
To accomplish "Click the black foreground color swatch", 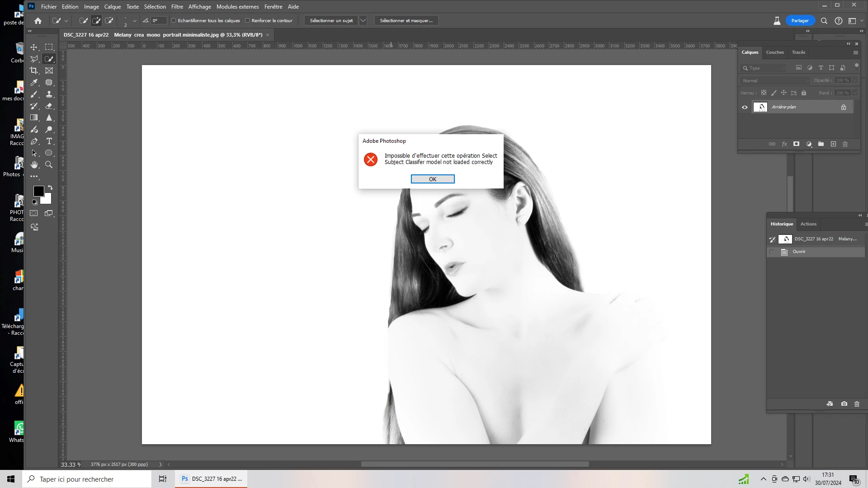I will [38, 191].
